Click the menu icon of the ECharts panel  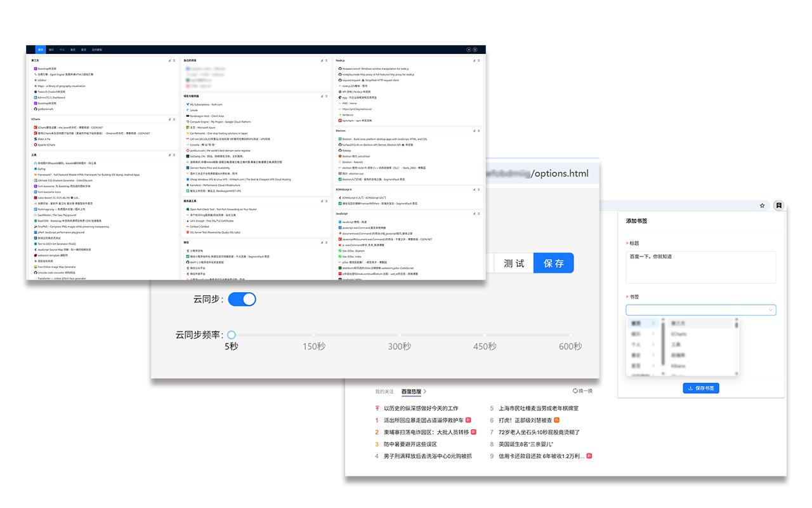[175, 119]
